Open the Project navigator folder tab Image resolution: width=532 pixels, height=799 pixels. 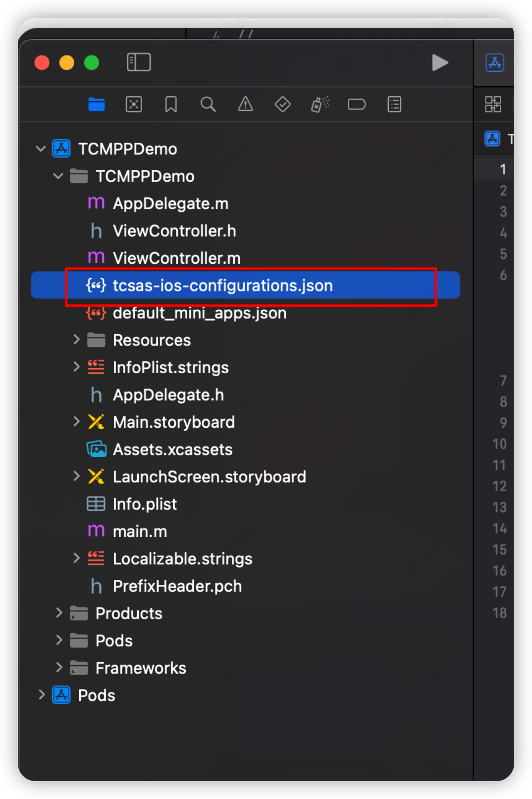(x=97, y=105)
